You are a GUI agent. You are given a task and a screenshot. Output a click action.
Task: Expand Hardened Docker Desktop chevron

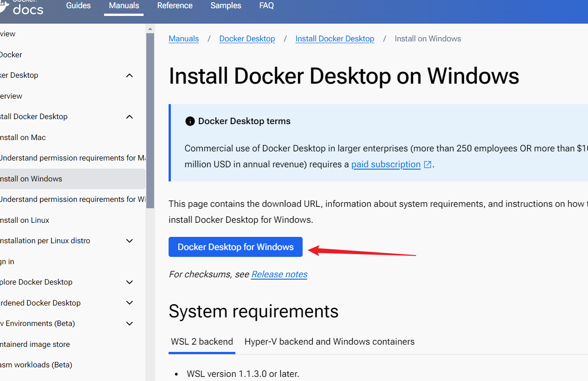coord(130,303)
